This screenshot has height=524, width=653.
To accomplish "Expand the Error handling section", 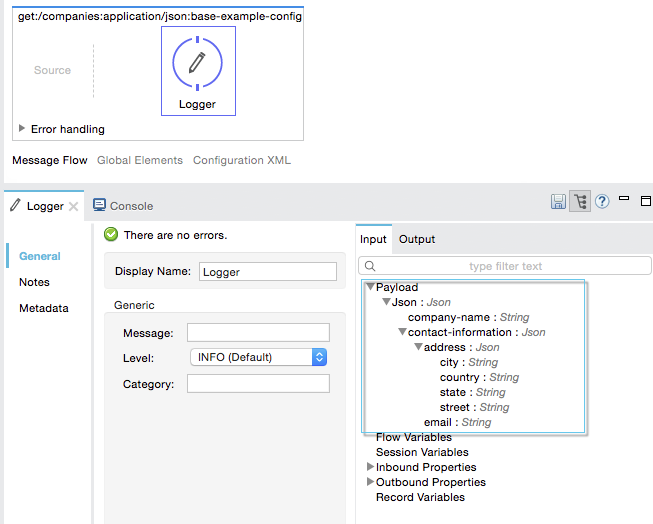I will (22, 129).
